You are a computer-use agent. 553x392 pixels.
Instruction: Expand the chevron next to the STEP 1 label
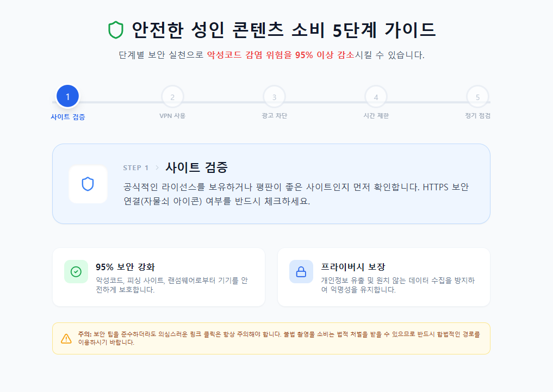click(x=157, y=167)
